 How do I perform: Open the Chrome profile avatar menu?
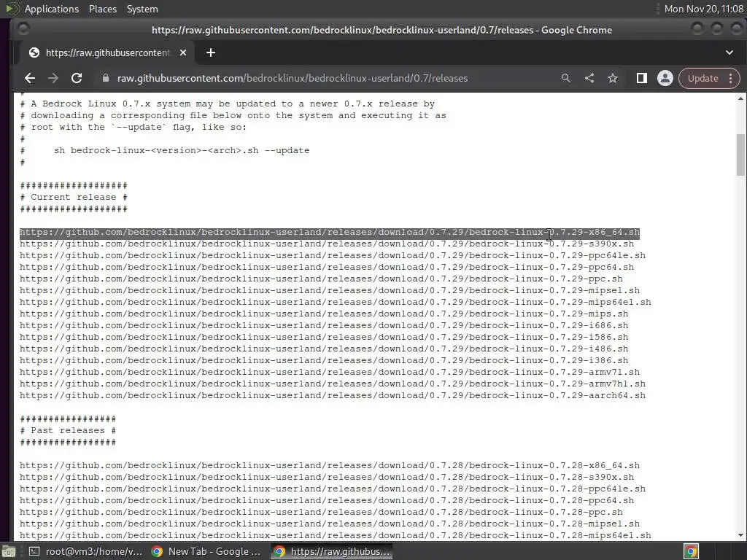tap(665, 78)
